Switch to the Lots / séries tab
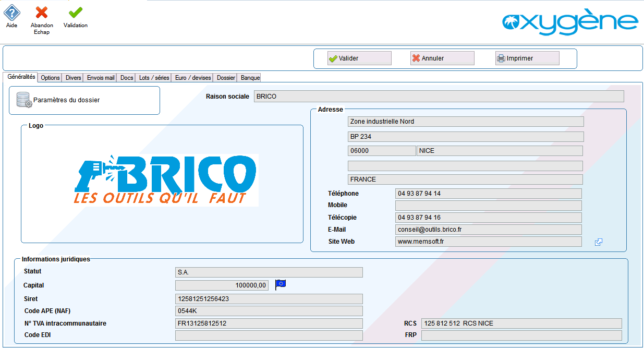Screen dimensions: 644x348 (154, 78)
